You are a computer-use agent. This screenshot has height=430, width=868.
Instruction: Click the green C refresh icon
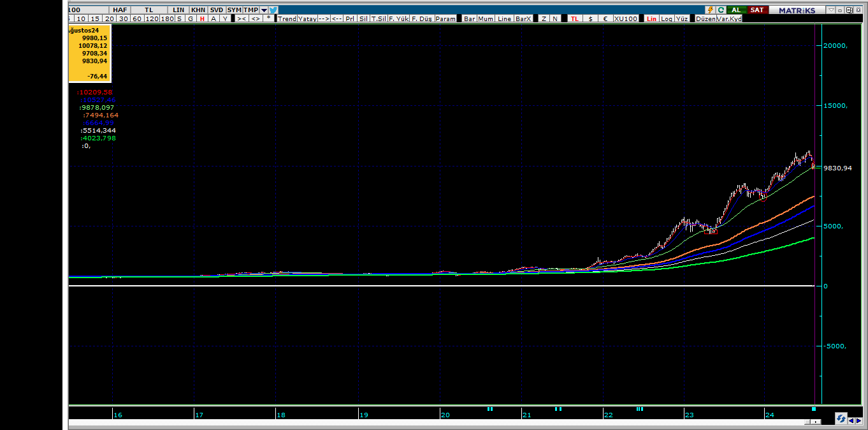(721, 10)
